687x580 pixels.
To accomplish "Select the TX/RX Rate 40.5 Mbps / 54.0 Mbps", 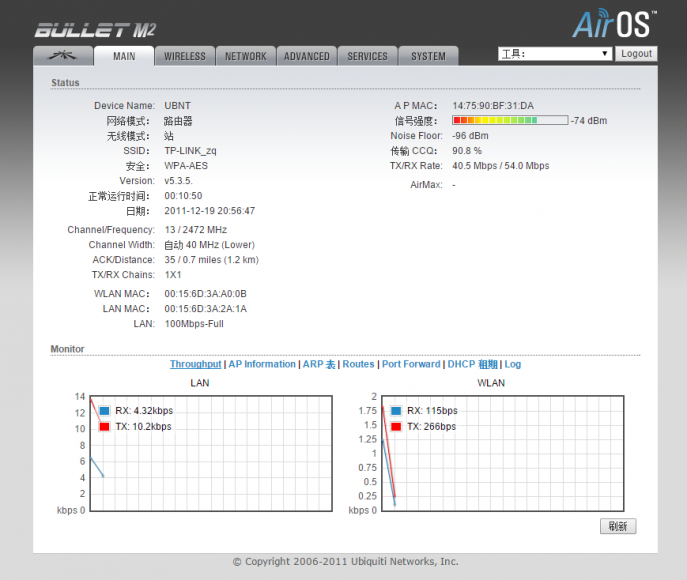I will tap(501, 166).
